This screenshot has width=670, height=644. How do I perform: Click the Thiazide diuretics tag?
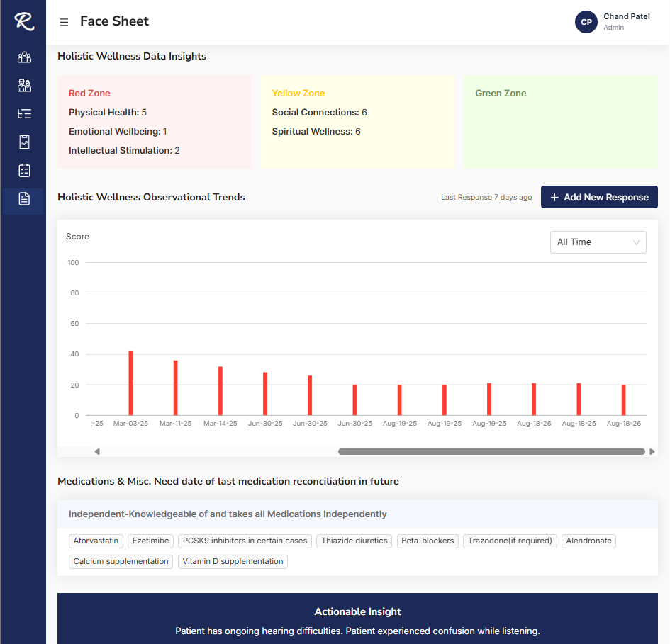(354, 541)
